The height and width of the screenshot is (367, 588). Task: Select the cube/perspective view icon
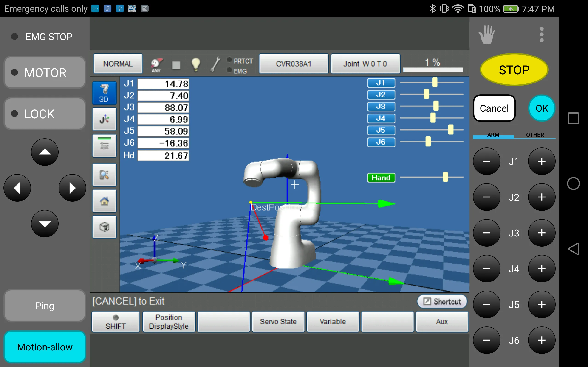[104, 227]
